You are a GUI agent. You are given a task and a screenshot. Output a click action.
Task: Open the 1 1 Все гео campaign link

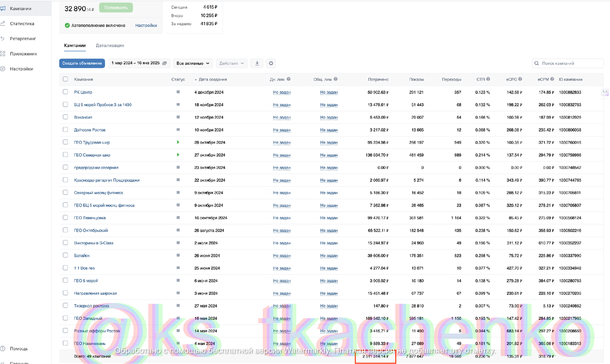(x=84, y=268)
